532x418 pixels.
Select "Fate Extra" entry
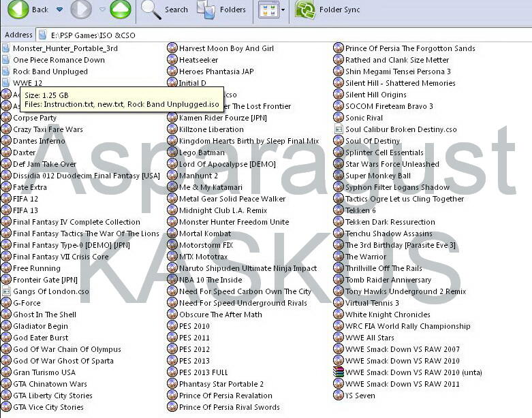pos(24,187)
